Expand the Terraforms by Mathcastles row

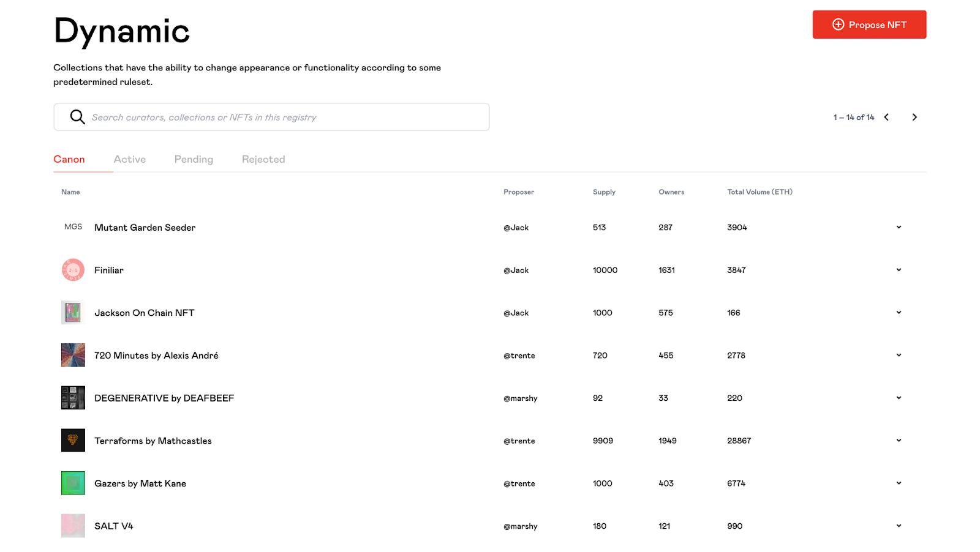coord(899,441)
